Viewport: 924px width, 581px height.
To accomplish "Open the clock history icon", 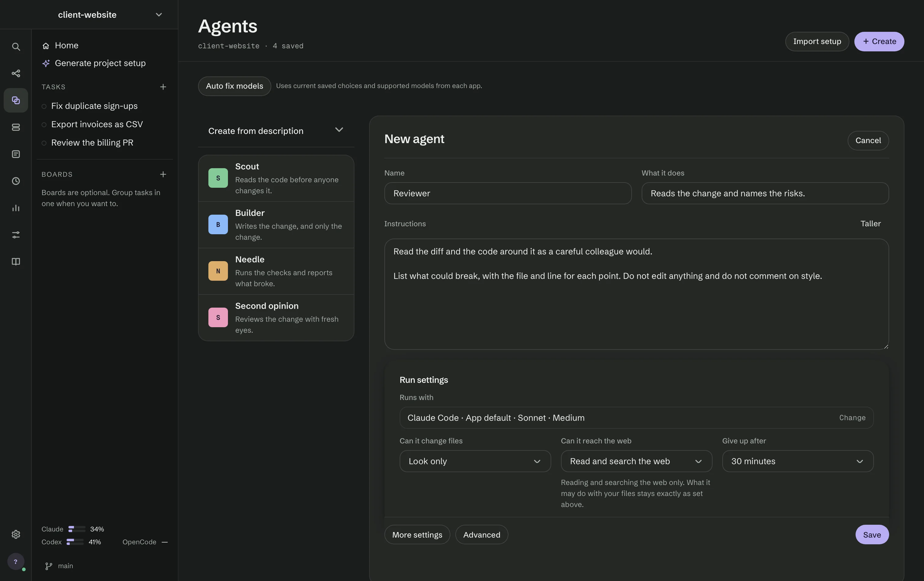I will 16,181.
